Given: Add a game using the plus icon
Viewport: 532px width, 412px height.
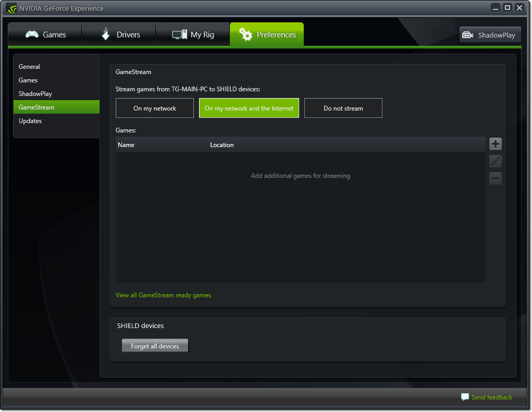Looking at the screenshot, I should (496, 144).
